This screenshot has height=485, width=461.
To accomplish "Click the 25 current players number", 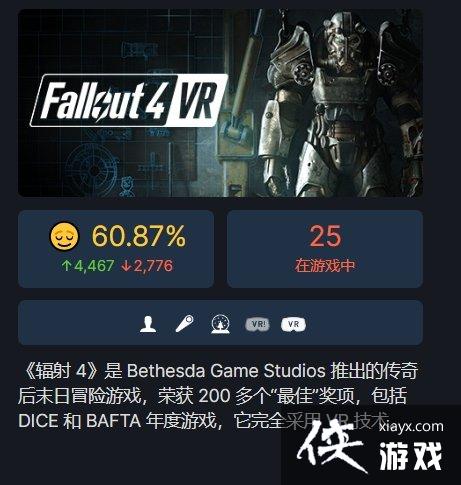I will (325, 236).
